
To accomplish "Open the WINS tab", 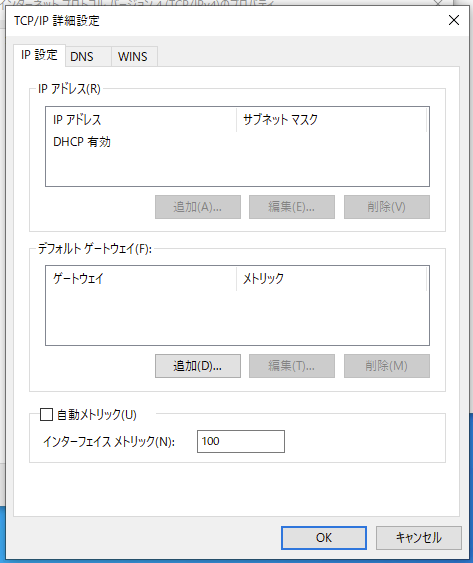I will 134,56.
